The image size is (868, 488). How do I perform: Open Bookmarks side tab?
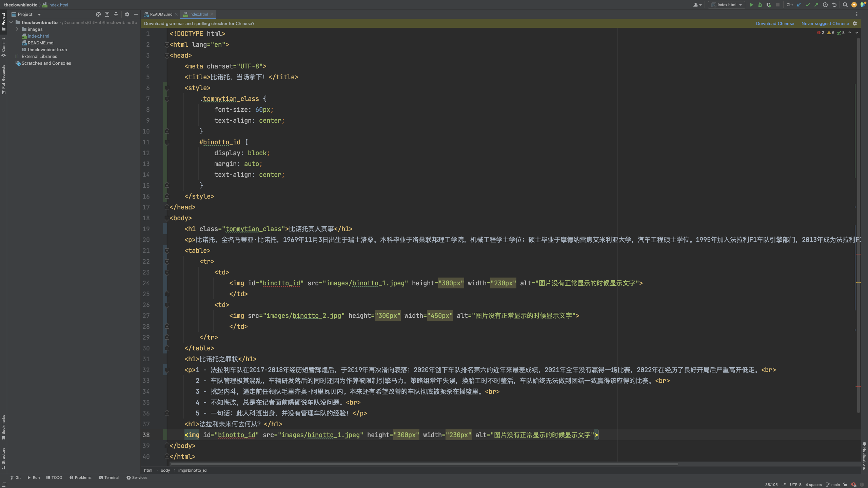3,427
